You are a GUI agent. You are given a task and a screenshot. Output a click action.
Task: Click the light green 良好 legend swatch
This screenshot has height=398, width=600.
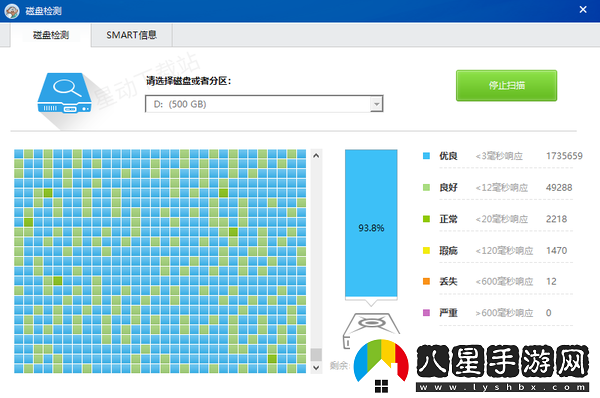[426, 187]
